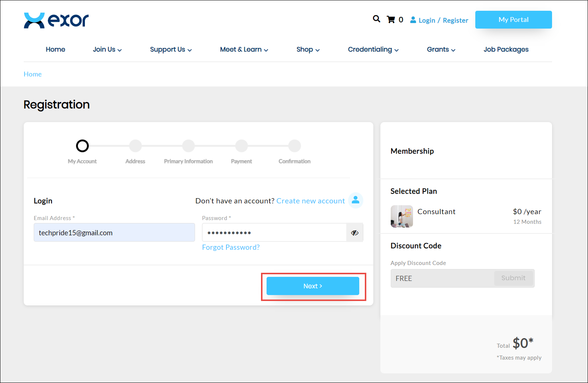The width and height of the screenshot is (588, 383).
Task: Select the Address step circle
Action: 135,146
